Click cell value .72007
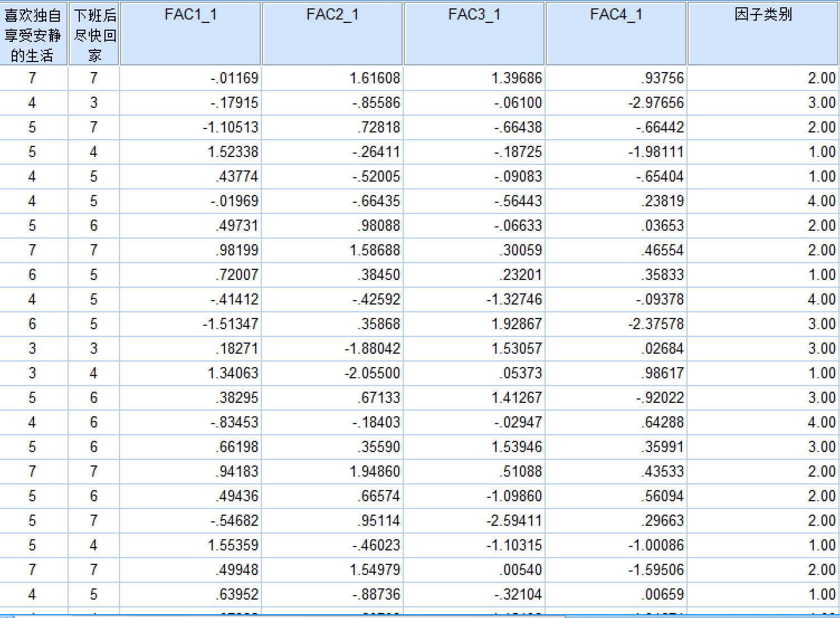 [x=237, y=275]
